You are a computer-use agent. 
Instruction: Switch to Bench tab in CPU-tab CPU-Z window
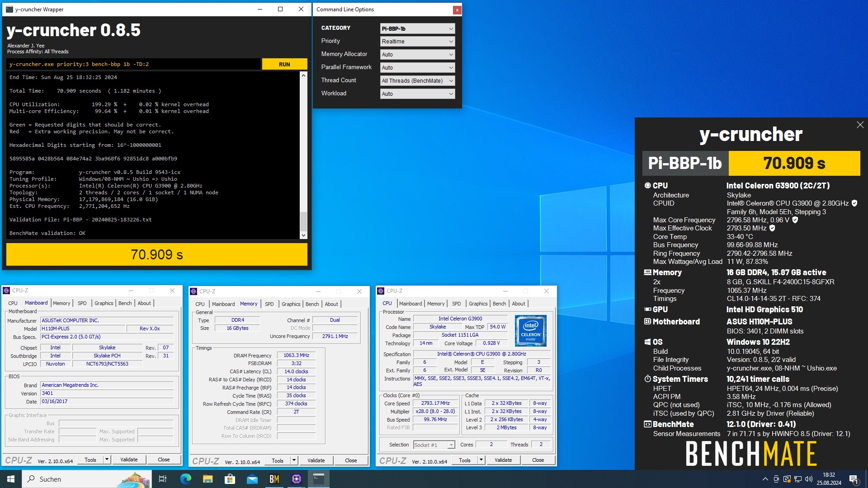(x=499, y=304)
